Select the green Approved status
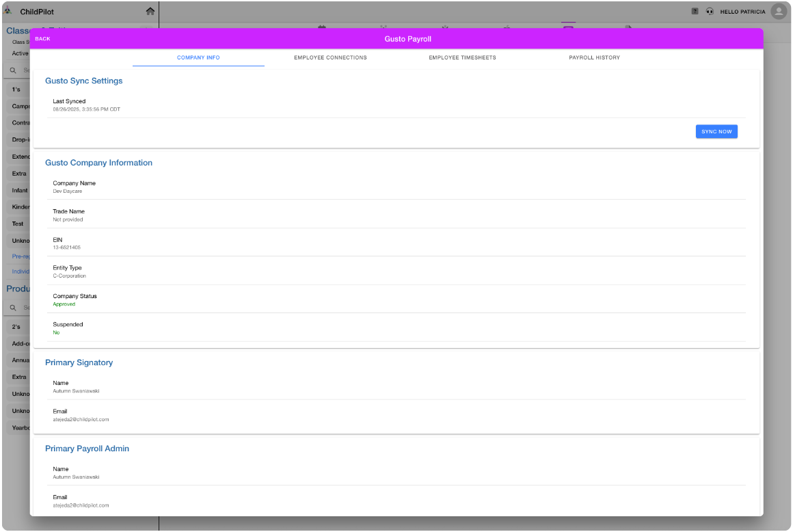The image size is (793, 532). pos(64,304)
